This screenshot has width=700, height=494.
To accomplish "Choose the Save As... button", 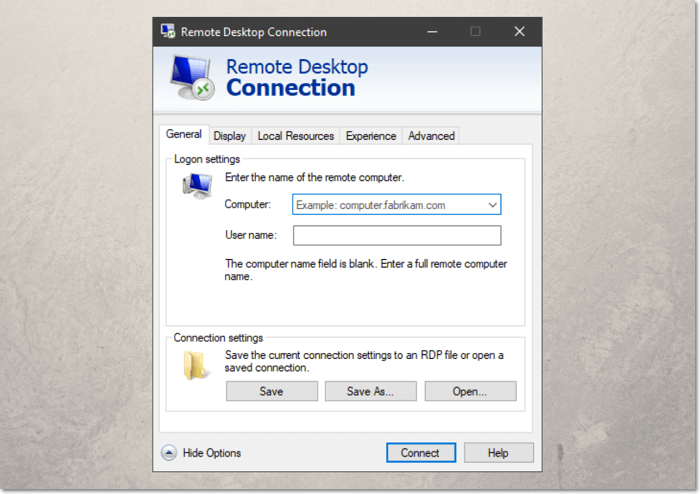I will (x=369, y=391).
